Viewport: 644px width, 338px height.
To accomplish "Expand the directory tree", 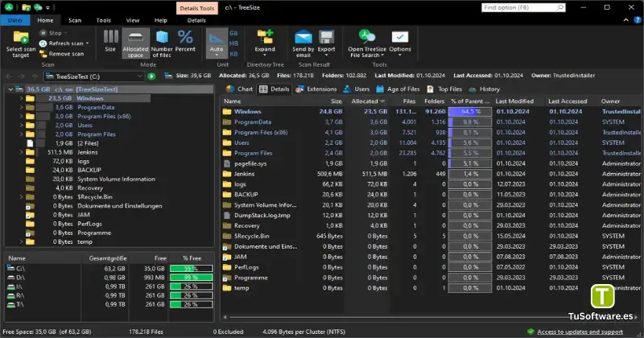I will pos(265,43).
